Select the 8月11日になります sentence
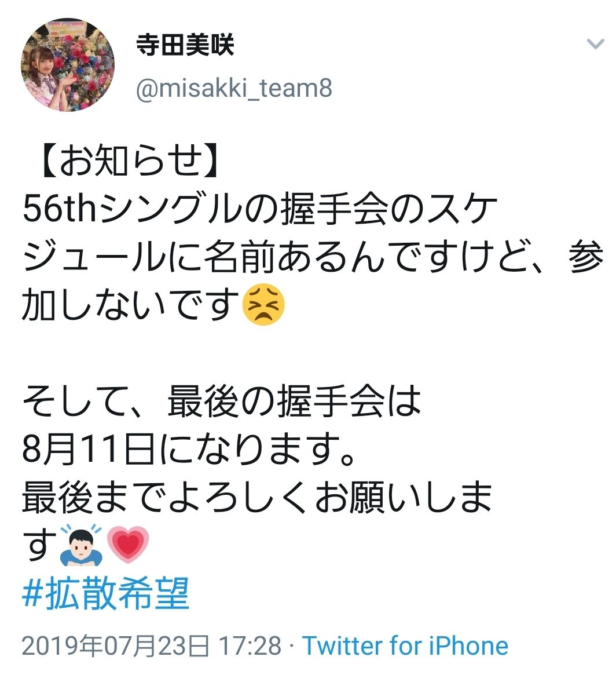616x675 pixels. (x=188, y=449)
